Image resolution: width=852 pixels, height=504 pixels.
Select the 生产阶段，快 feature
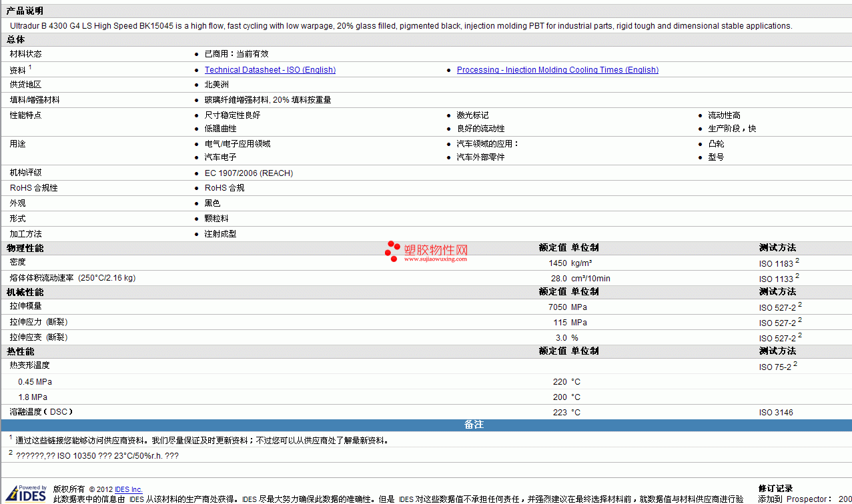(732, 129)
